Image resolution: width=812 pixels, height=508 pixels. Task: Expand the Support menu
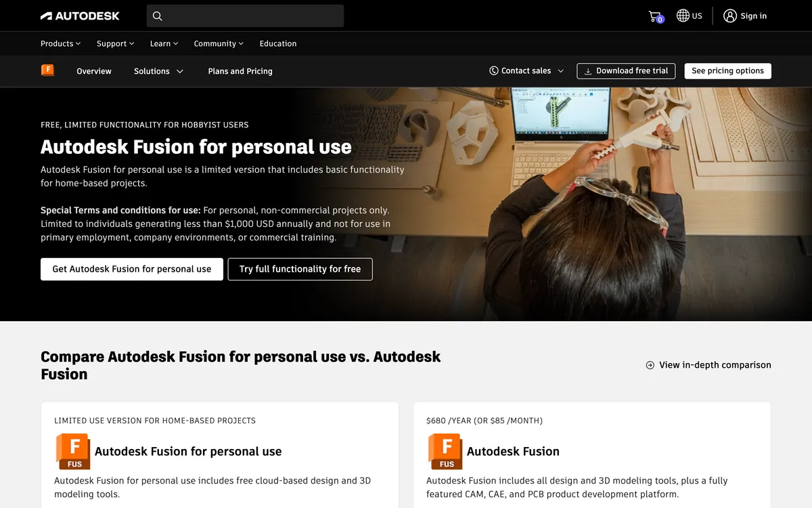pos(115,43)
